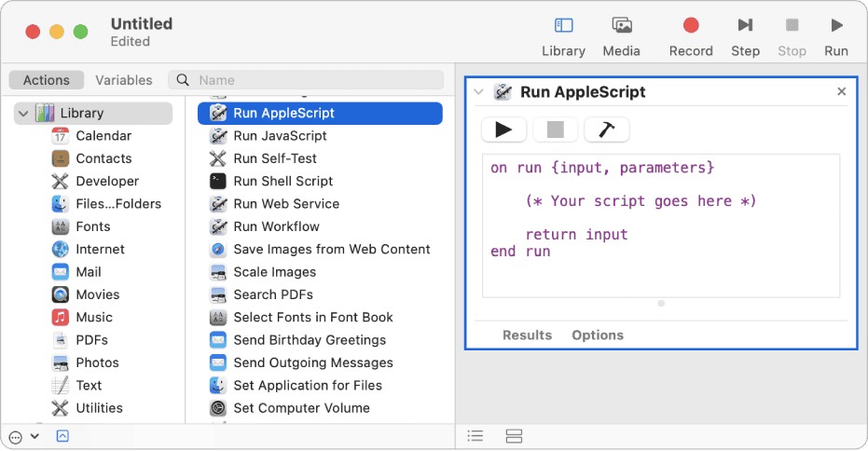This screenshot has height=451, width=868.
Task: Remove the Run AppleScript action
Action: [x=841, y=91]
